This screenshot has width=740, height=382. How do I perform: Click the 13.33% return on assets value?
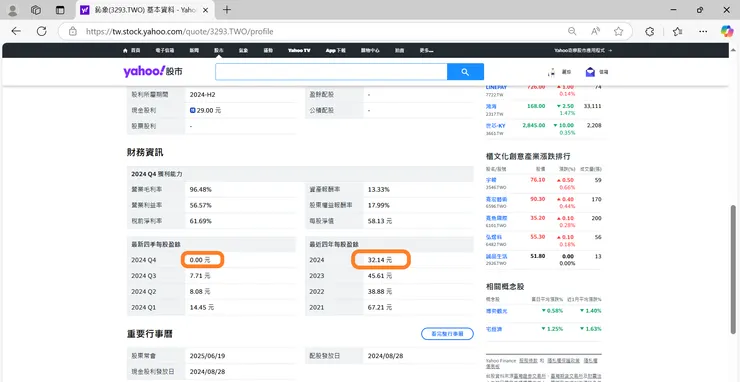pos(379,189)
